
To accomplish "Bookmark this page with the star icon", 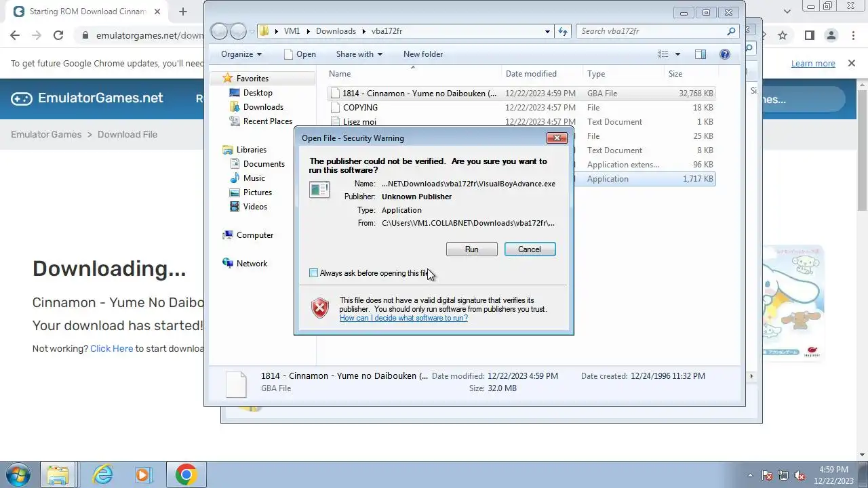I will coord(783,35).
